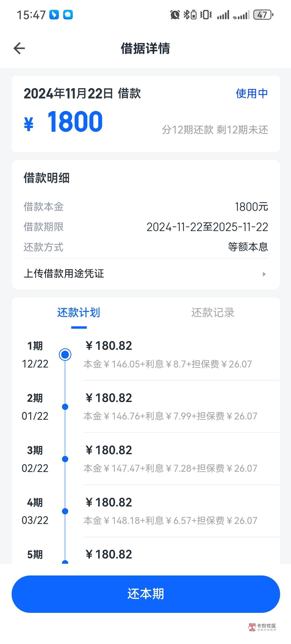
Task: Tap the 2期 timeline dot
Action: [x=65, y=407]
